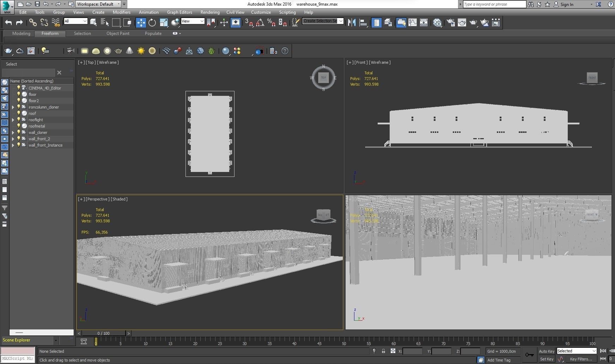Click the Selection Lock padlock in status bar
This screenshot has width=615, height=364.
(x=383, y=351)
